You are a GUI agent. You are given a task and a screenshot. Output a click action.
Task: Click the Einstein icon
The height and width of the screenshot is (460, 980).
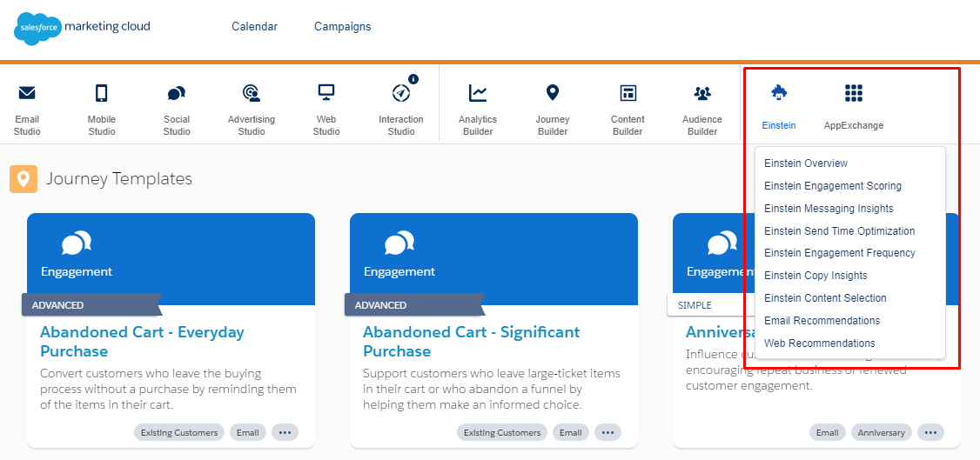tap(779, 93)
